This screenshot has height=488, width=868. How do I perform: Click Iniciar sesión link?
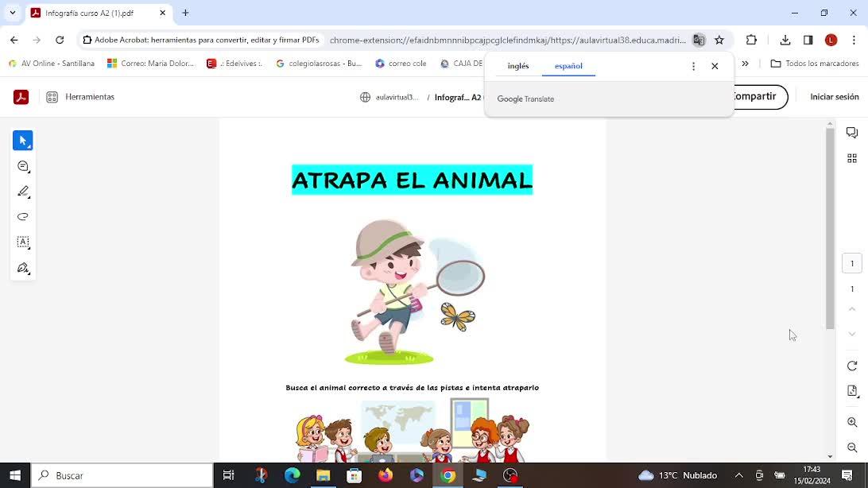click(x=834, y=97)
